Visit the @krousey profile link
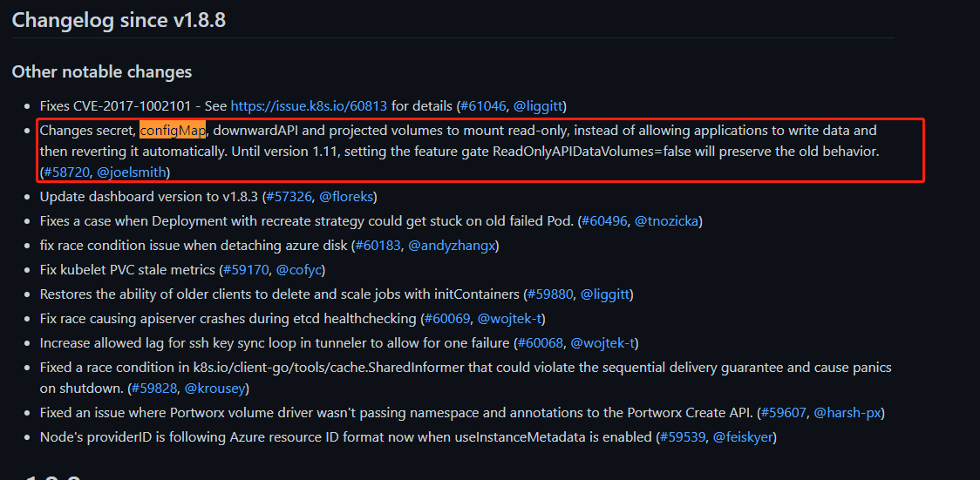 (x=215, y=389)
